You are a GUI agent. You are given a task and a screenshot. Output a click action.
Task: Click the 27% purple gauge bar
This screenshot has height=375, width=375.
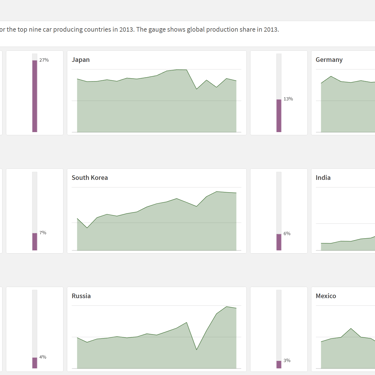(x=35, y=96)
